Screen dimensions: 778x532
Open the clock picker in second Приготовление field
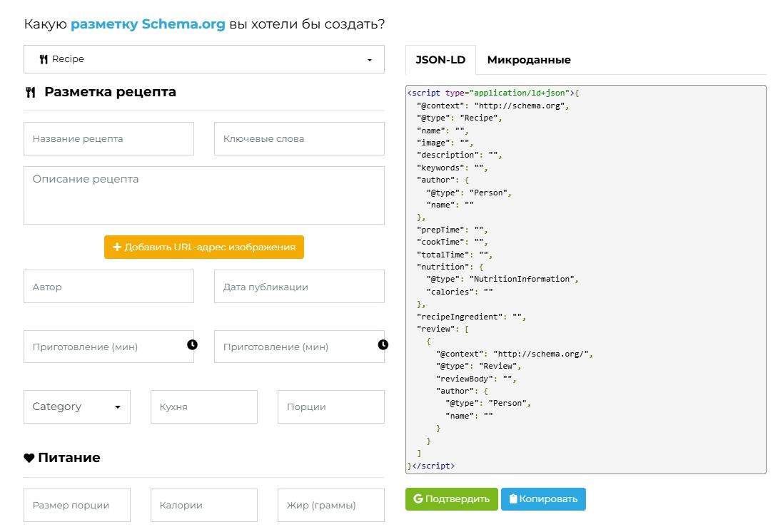383,344
